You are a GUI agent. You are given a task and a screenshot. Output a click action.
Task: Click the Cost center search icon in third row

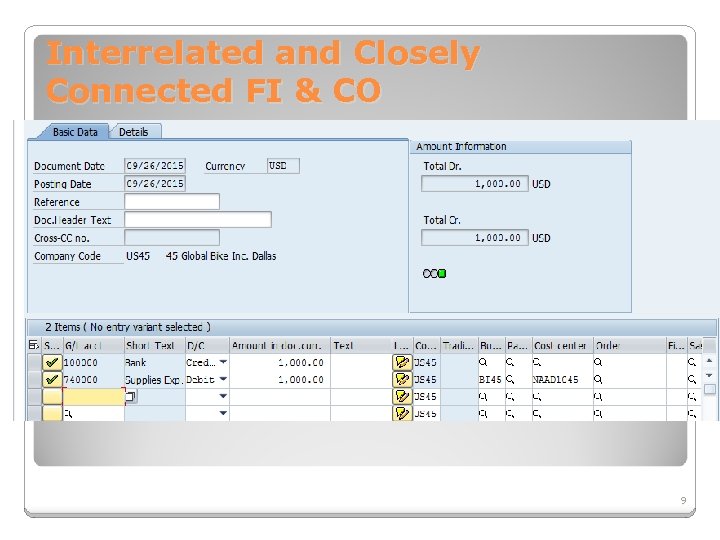pos(537,396)
